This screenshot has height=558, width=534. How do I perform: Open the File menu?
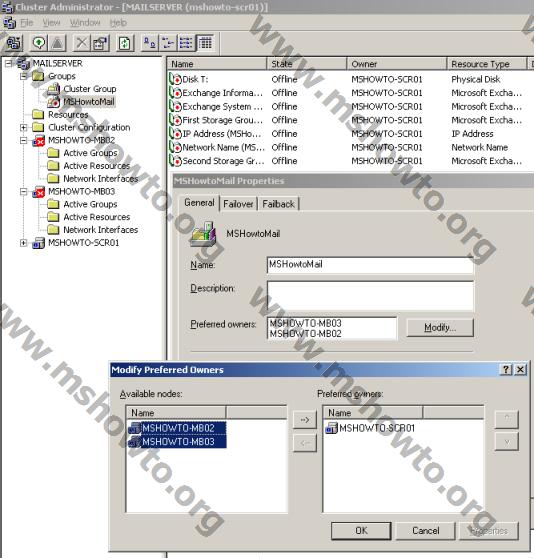(x=27, y=23)
